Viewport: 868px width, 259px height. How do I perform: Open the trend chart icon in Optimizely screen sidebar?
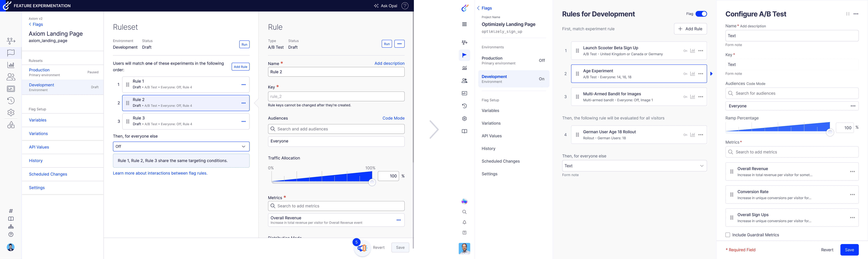[464, 68]
